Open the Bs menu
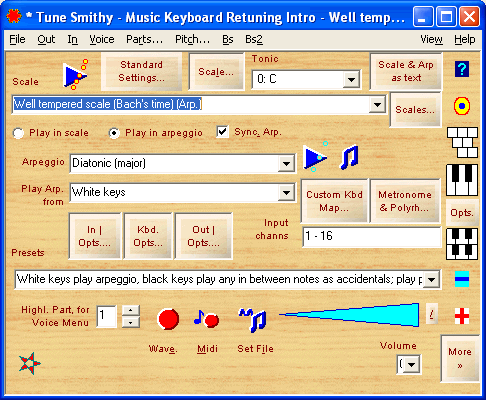The height and width of the screenshot is (400, 486). 228,39
